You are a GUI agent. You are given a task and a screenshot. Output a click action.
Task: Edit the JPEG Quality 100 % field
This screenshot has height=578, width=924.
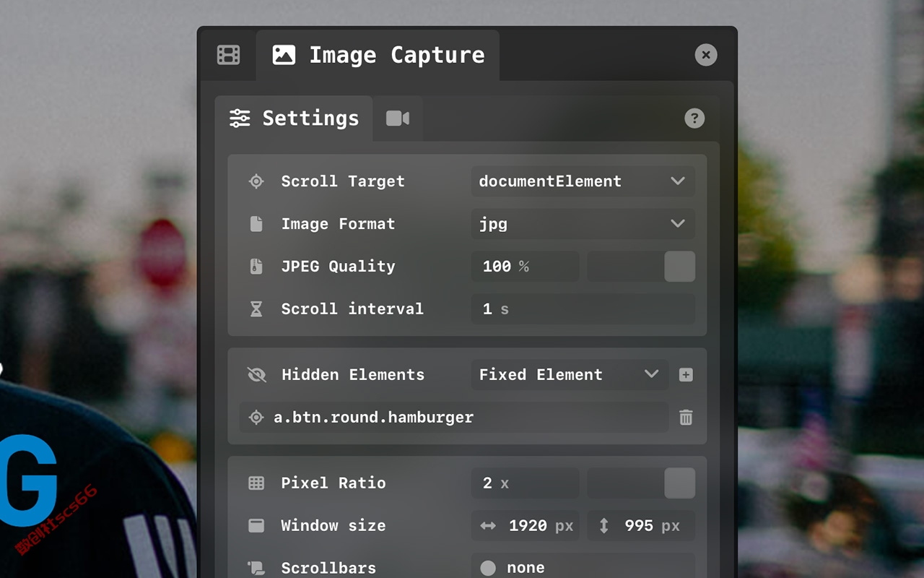point(526,267)
